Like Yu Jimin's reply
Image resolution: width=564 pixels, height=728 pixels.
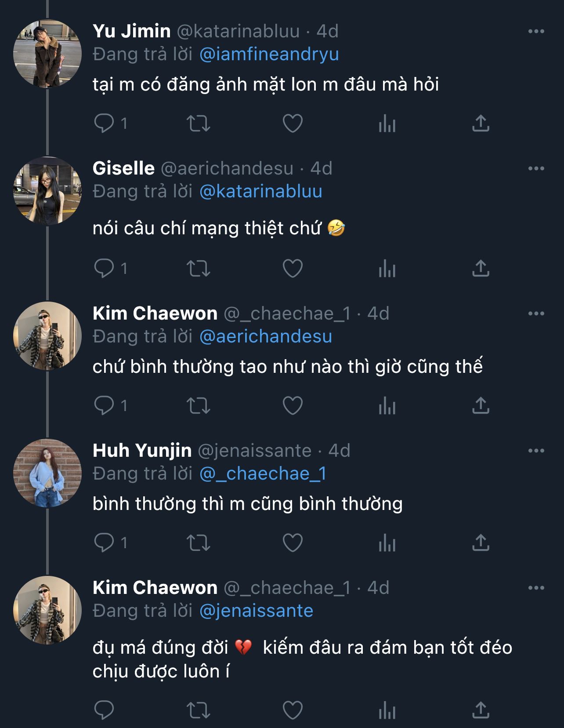point(293,124)
